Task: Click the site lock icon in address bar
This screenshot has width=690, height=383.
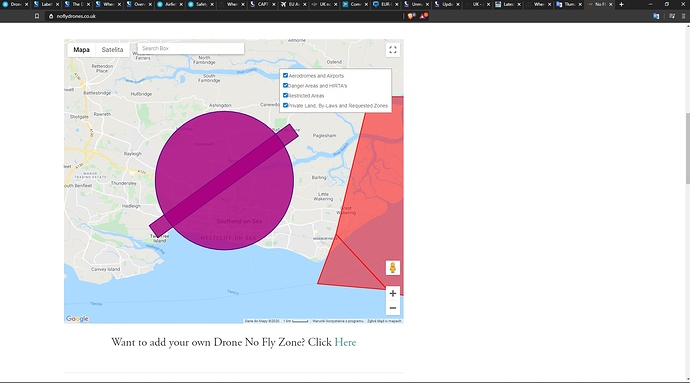Action: coord(51,16)
